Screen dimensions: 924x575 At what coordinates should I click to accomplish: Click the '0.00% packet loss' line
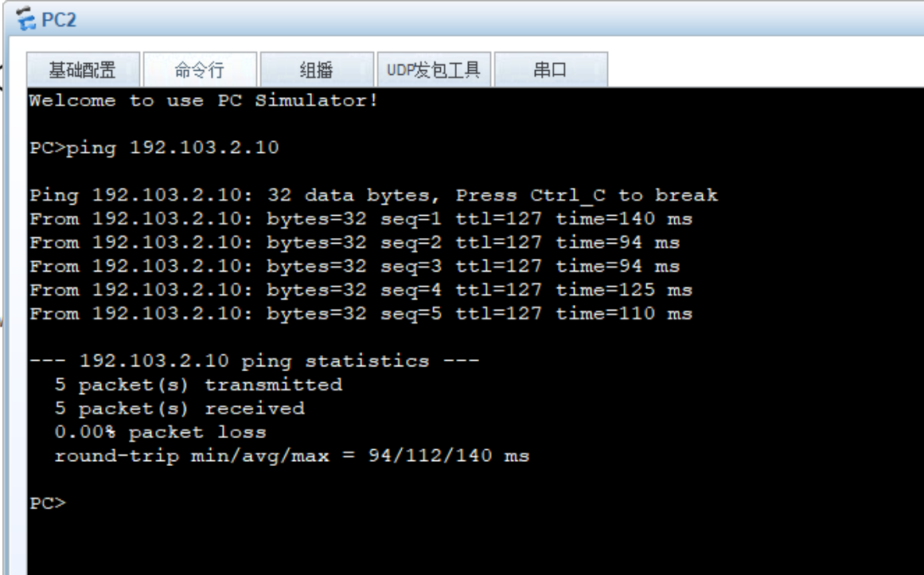point(160,432)
